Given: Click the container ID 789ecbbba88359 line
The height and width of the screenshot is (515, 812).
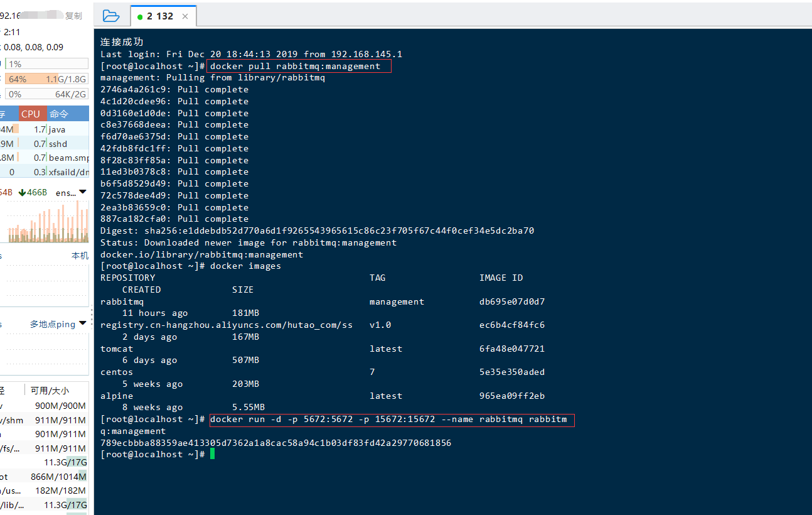Looking at the screenshot, I should (x=275, y=443).
